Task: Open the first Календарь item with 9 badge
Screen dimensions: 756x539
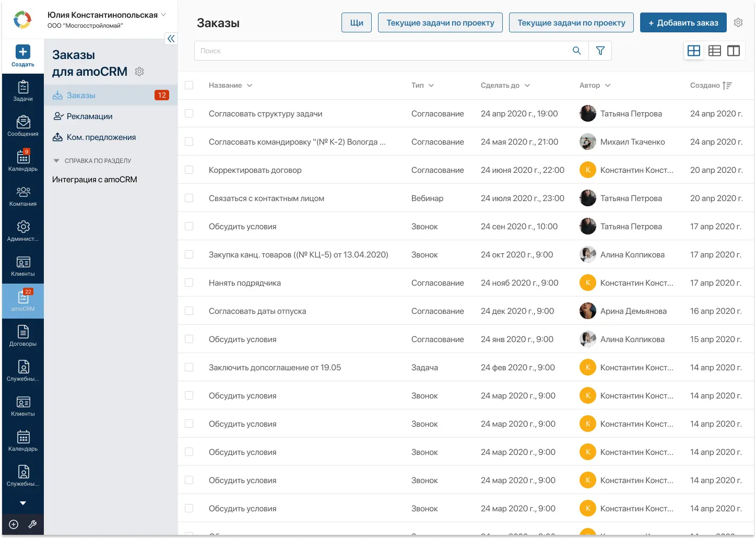Action: pos(23,161)
